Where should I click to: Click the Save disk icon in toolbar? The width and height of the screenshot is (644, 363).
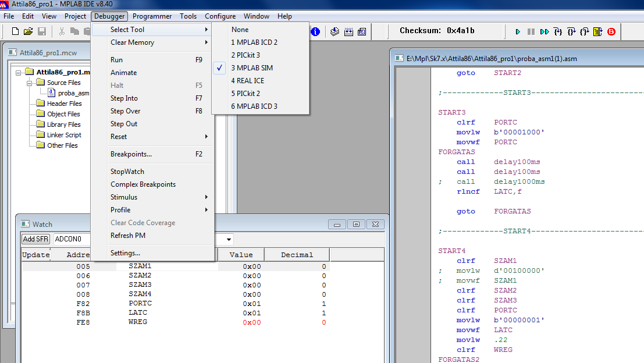[x=41, y=31]
